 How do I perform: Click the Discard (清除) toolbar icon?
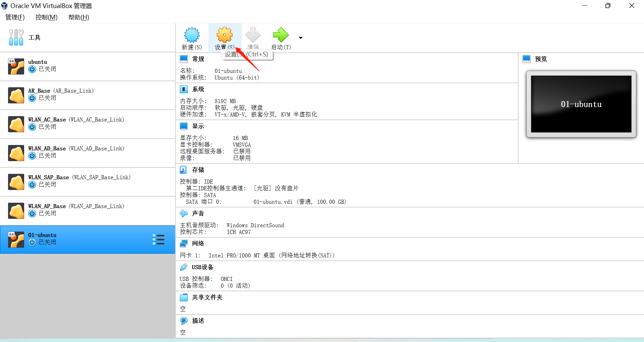click(x=253, y=35)
